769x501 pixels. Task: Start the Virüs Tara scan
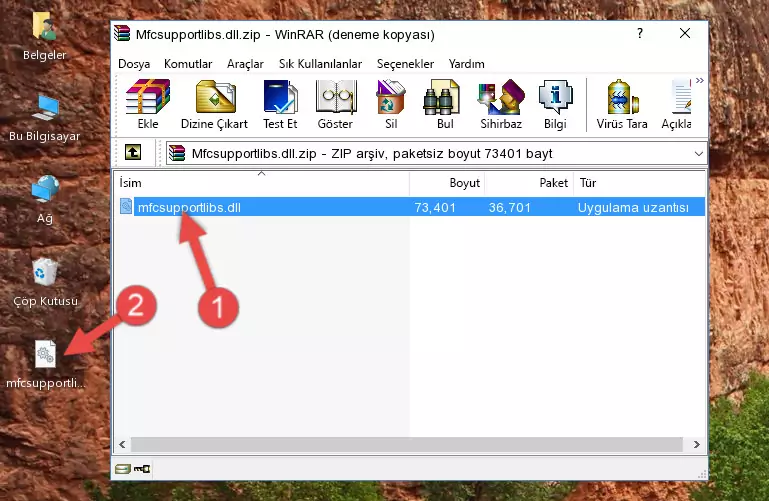[622, 104]
